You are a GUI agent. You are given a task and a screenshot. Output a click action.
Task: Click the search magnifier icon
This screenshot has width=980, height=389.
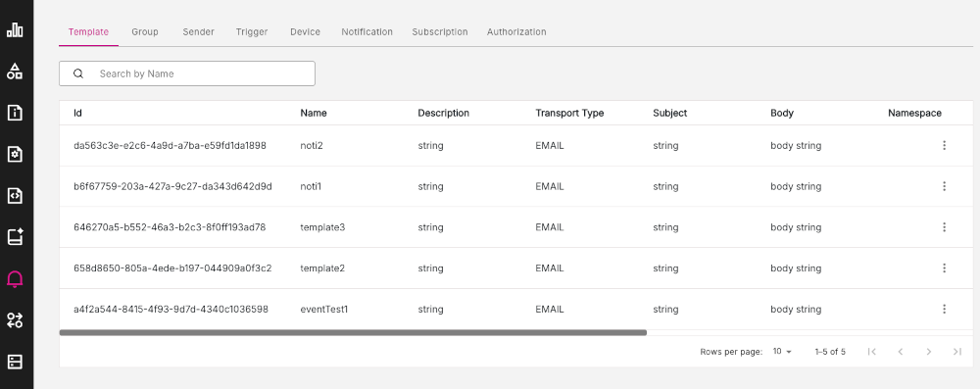[x=78, y=73]
